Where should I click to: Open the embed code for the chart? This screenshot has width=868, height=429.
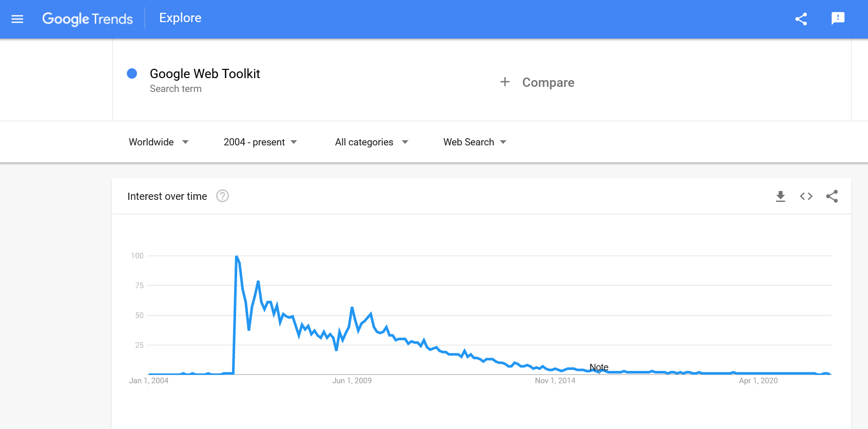pos(806,196)
